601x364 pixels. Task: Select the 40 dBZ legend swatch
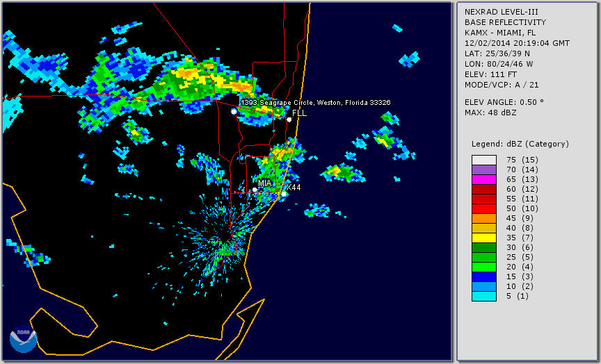(484, 228)
